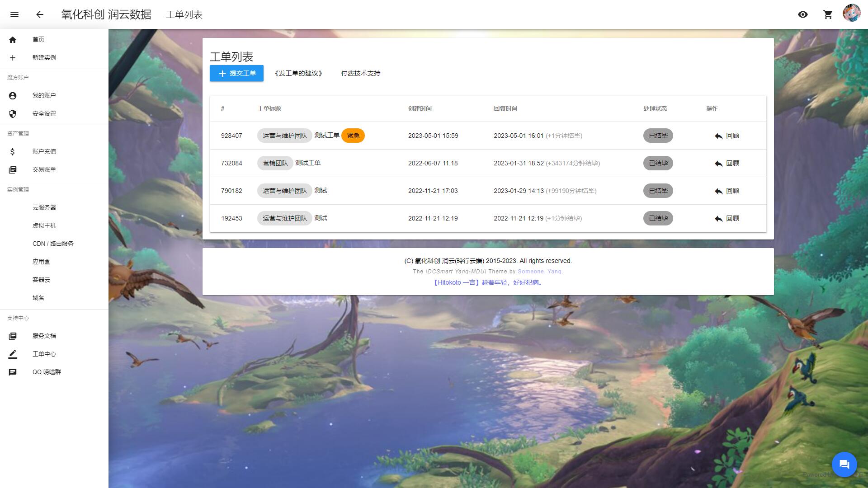Click 运营与维护团队 chip on ticket 192453

tap(285, 218)
